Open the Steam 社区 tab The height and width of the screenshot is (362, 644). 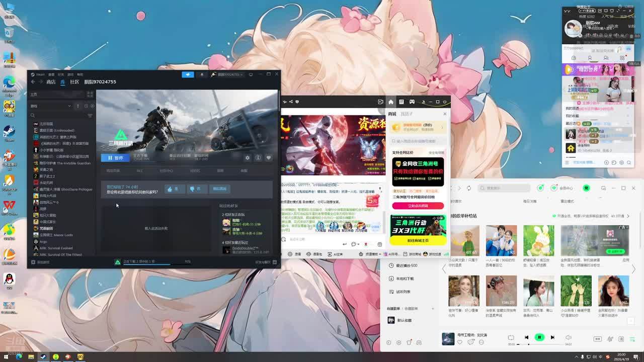74,82
